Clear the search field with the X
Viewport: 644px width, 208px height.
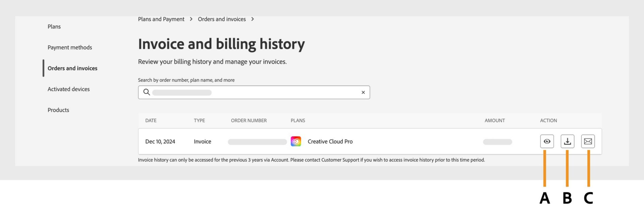(x=363, y=92)
